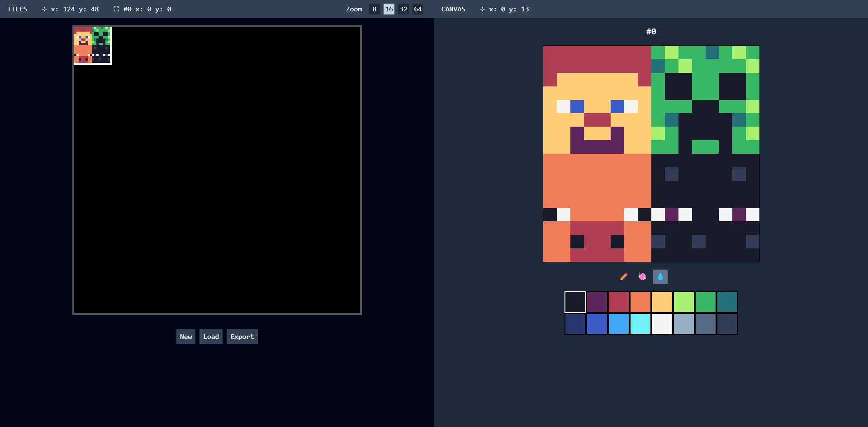This screenshot has width=868, height=427.
Task: Click the tiles cursor position readout
Action: coord(70,9)
